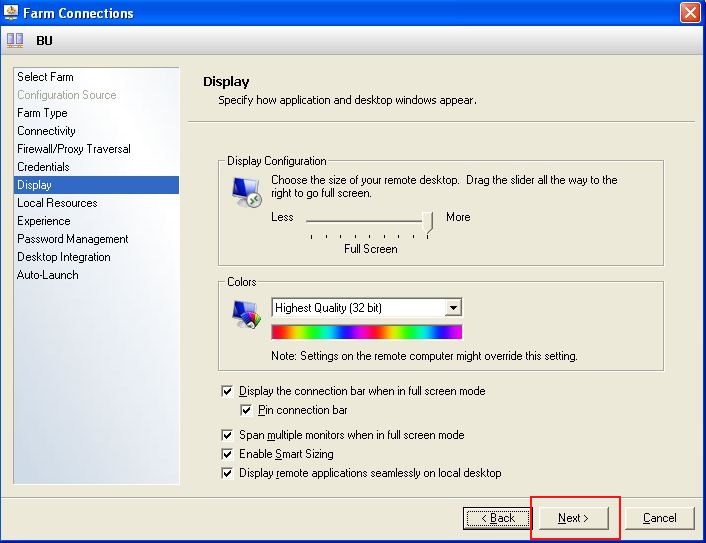Click the Colors monitor palette icon
Viewport: 706px width, 543px height.
tap(245, 315)
